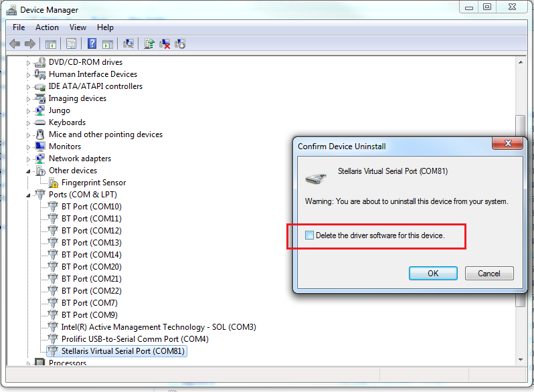Image resolution: width=534 pixels, height=392 pixels.
Task: Expand the Monitors node
Action: coord(28,147)
